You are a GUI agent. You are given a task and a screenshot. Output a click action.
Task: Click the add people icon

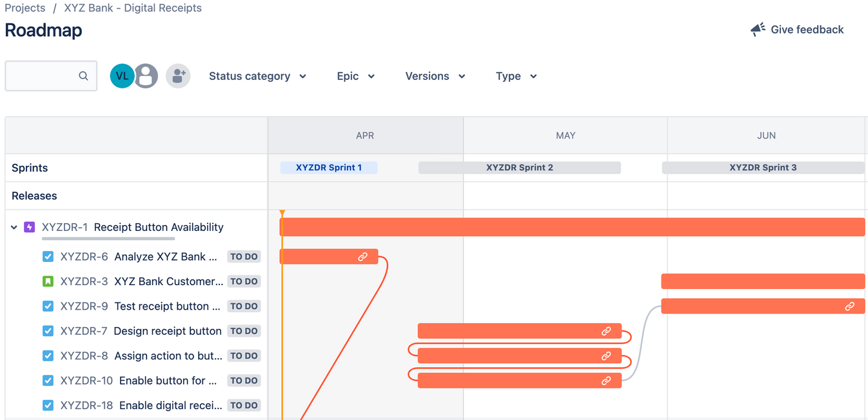click(178, 76)
